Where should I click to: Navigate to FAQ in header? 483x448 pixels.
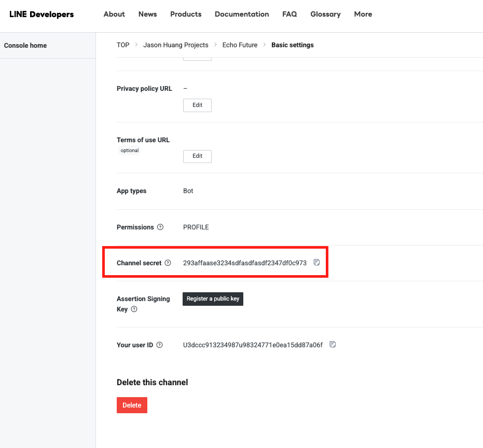click(x=289, y=15)
